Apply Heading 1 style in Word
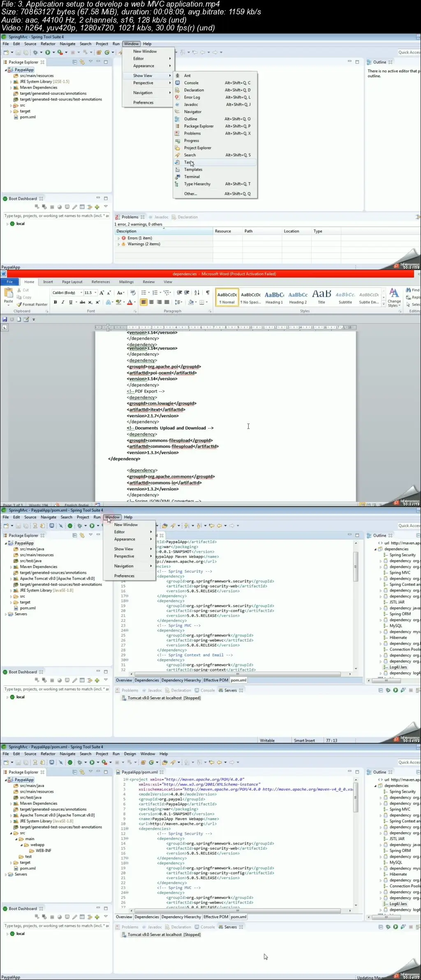Viewport: 421px width, 980px height. tap(274, 298)
